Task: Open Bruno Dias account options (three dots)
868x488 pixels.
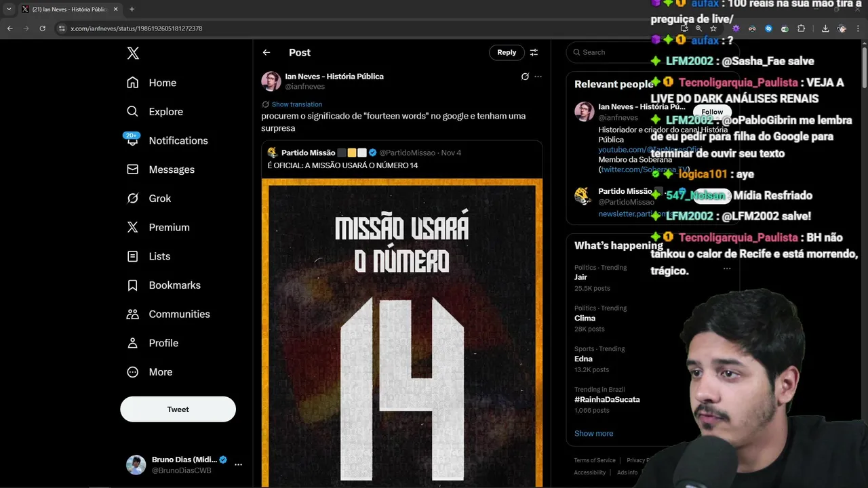Action: click(x=238, y=465)
